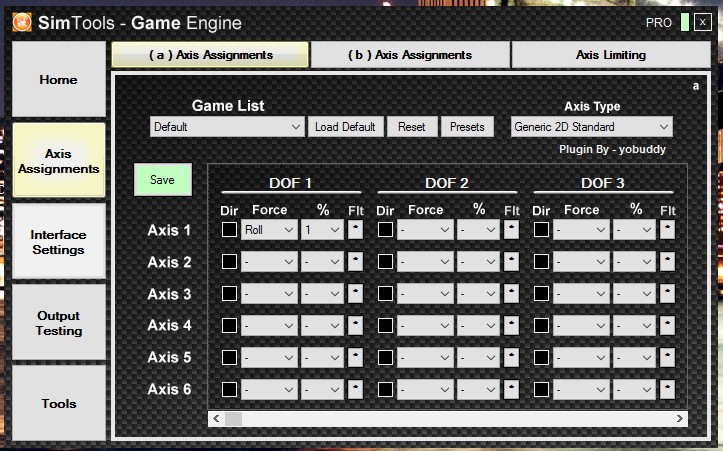Click the Flt filter button for Axis 1 DOF 2
This screenshot has width=723, height=451.
pyautogui.click(x=511, y=230)
